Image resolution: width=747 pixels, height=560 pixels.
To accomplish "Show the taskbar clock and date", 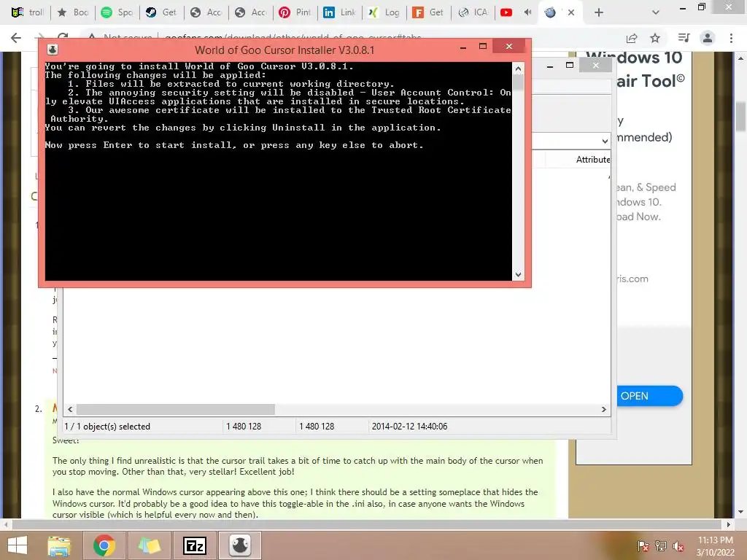I will [716, 546].
